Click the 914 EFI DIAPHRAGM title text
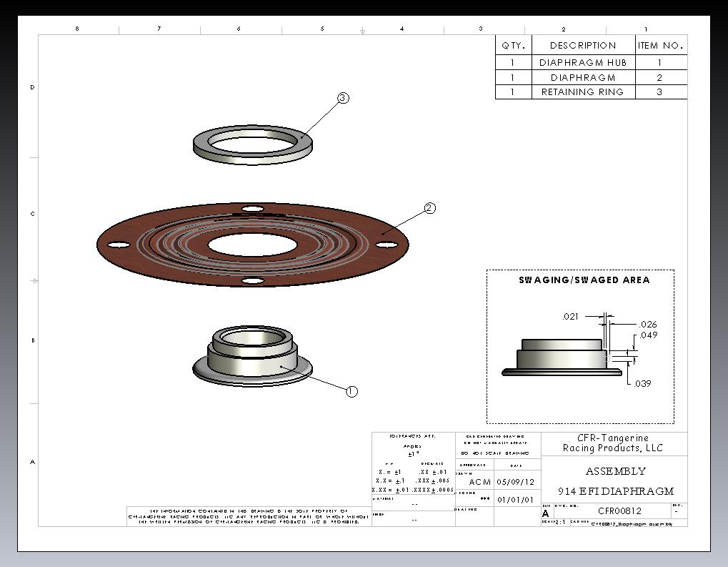Viewport: 728px width, 567px height. pyautogui.click(x=615, y=491)
